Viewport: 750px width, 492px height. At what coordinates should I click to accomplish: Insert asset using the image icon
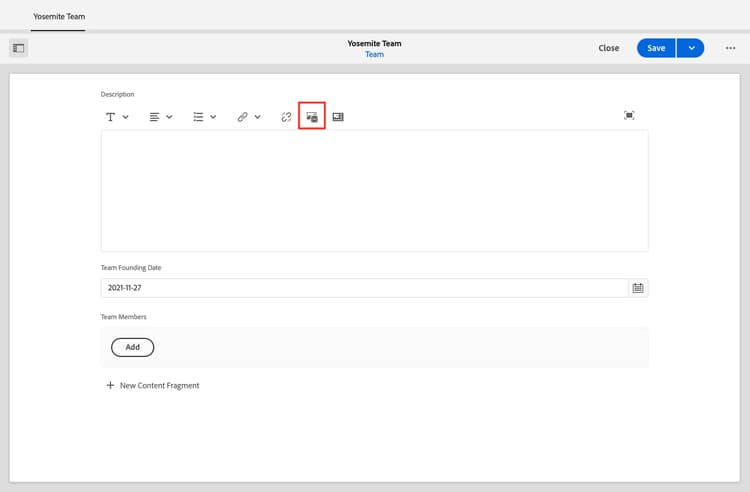(312, 117)
